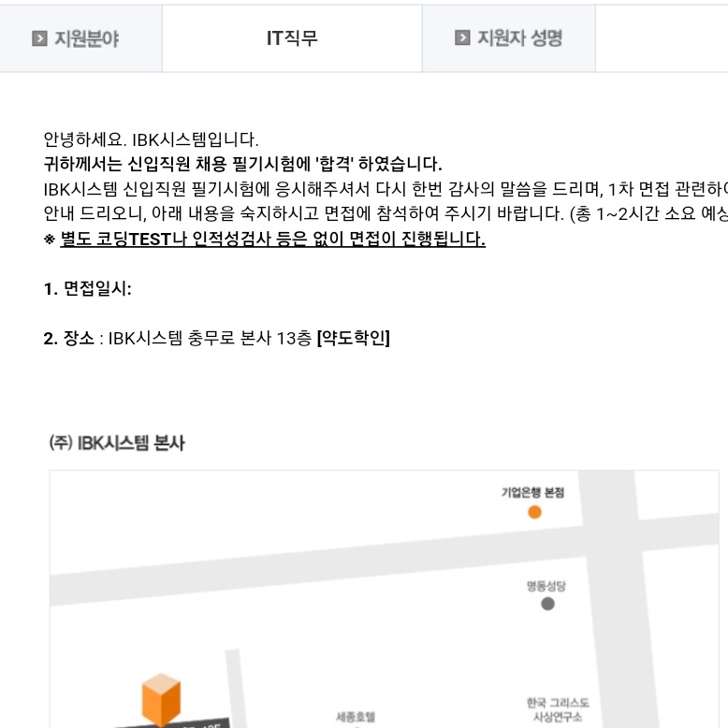Click the orange building icon on the map
Viewport: 728px width, 728px height.
coord(161,700)
